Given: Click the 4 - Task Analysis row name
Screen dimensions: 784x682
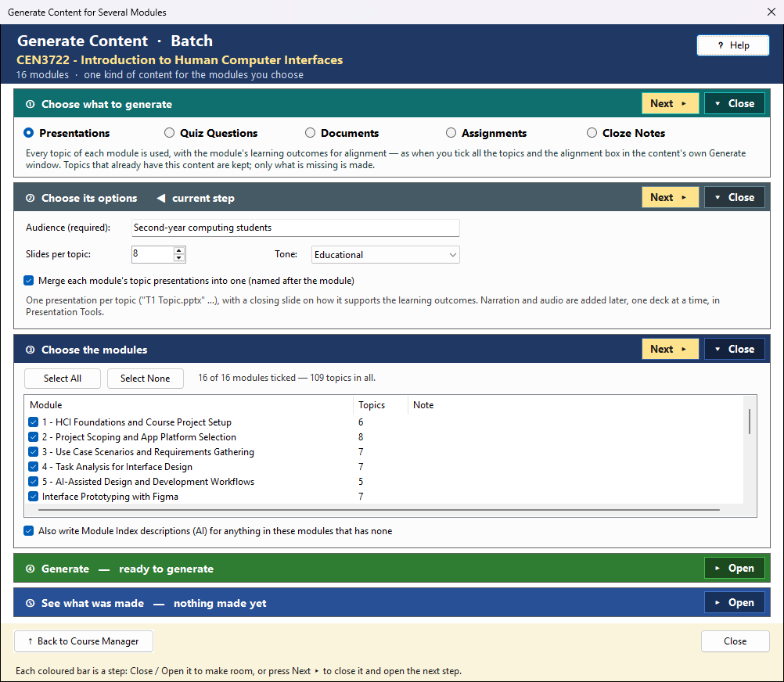Looking at the screenshot, I should (x=117, y=467).
